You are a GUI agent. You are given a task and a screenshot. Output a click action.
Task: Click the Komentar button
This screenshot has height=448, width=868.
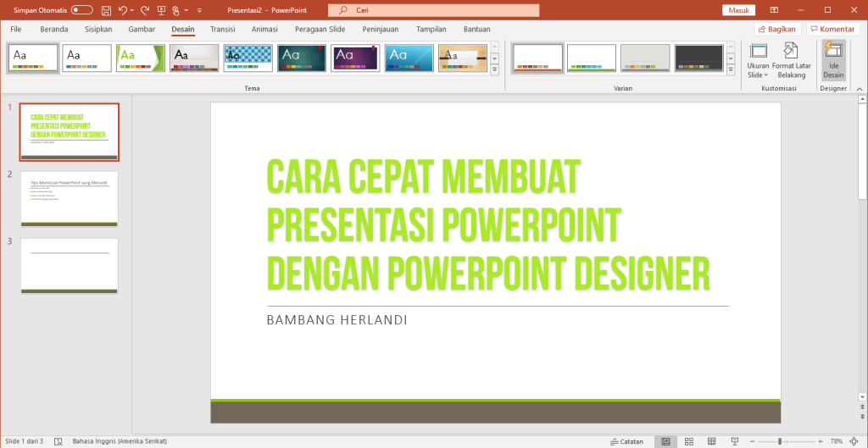pos(832,30)
